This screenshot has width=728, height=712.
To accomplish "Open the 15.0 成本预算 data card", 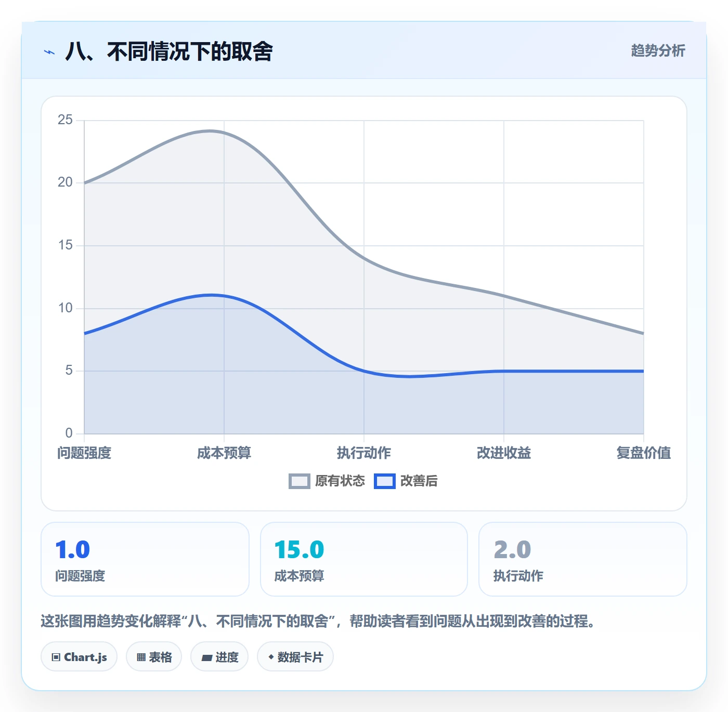I will coord(364,559).
